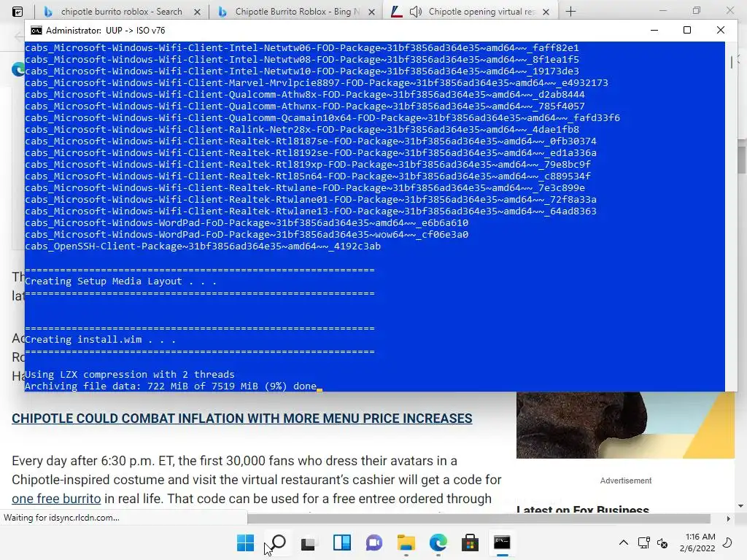This screenshot has width=747, height=560.
Task: Close the UUP ISO console window
Action: [x=720, y=30]
